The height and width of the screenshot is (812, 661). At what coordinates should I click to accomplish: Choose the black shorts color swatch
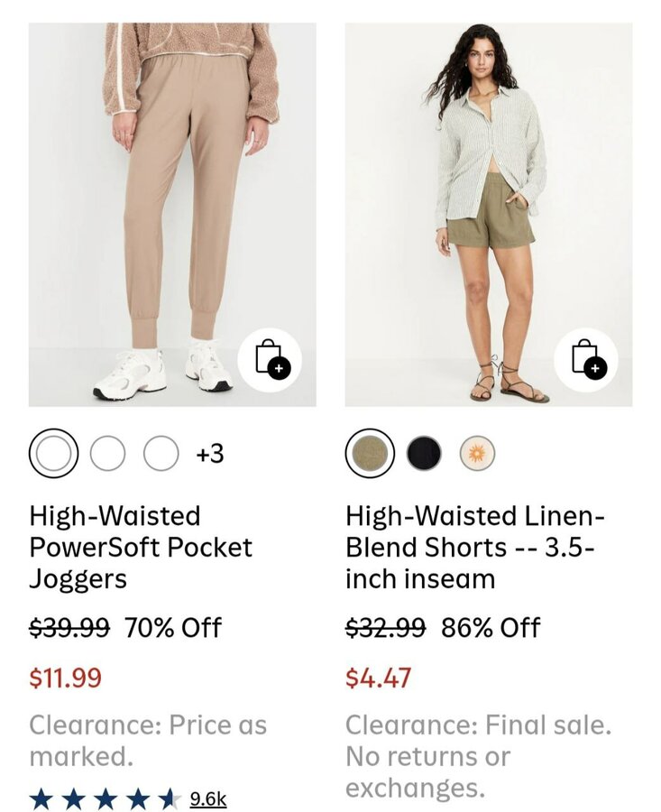click(424, 453)
